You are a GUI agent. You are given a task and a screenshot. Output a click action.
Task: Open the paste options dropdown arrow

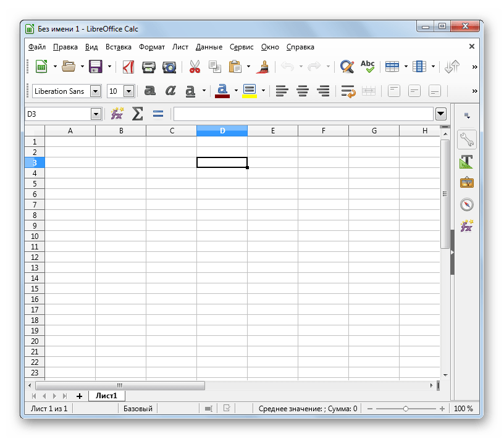click(248, 67)
